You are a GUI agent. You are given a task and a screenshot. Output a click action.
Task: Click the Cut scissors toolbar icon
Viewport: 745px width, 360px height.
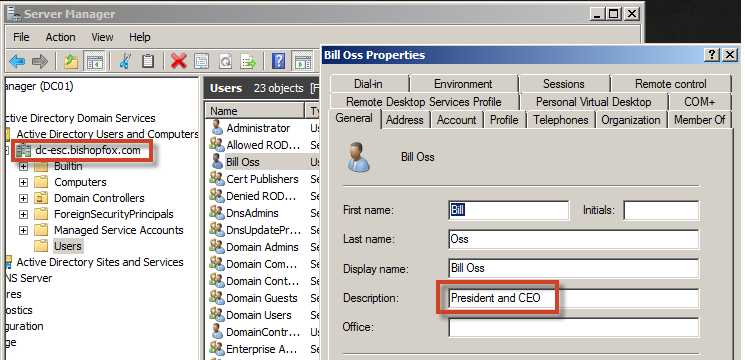125,61
